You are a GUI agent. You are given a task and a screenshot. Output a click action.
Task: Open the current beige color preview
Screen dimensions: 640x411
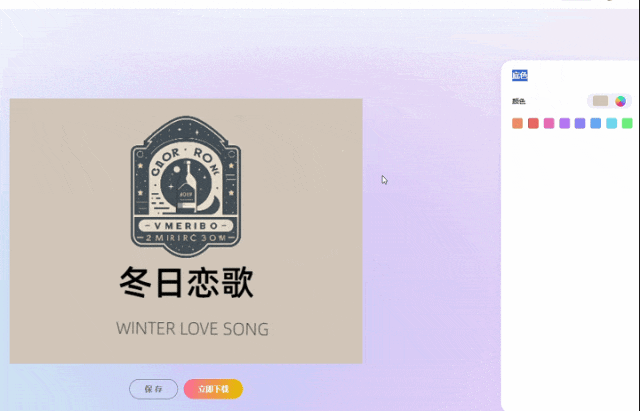[x=600, y=101]
